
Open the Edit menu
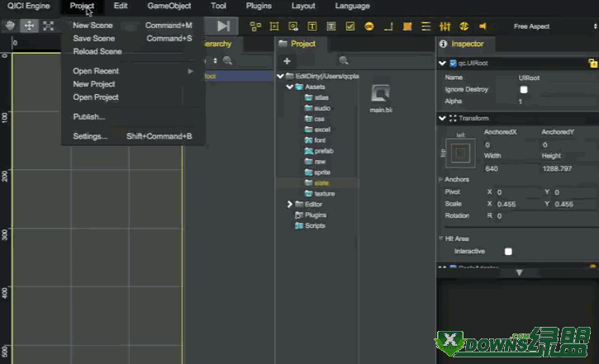click(121, 6)
